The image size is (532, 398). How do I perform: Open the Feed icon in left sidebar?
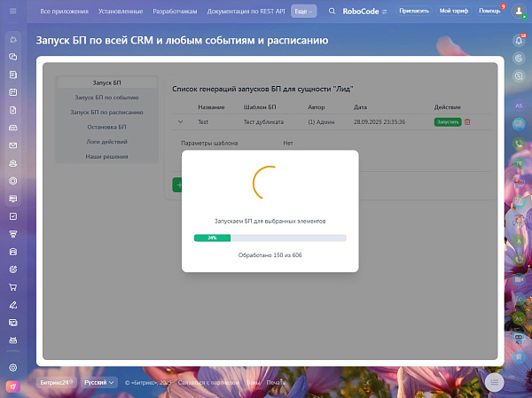13,74
